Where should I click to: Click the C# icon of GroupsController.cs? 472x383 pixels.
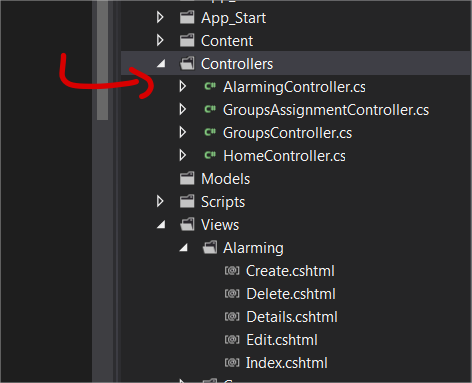[210, 132]
